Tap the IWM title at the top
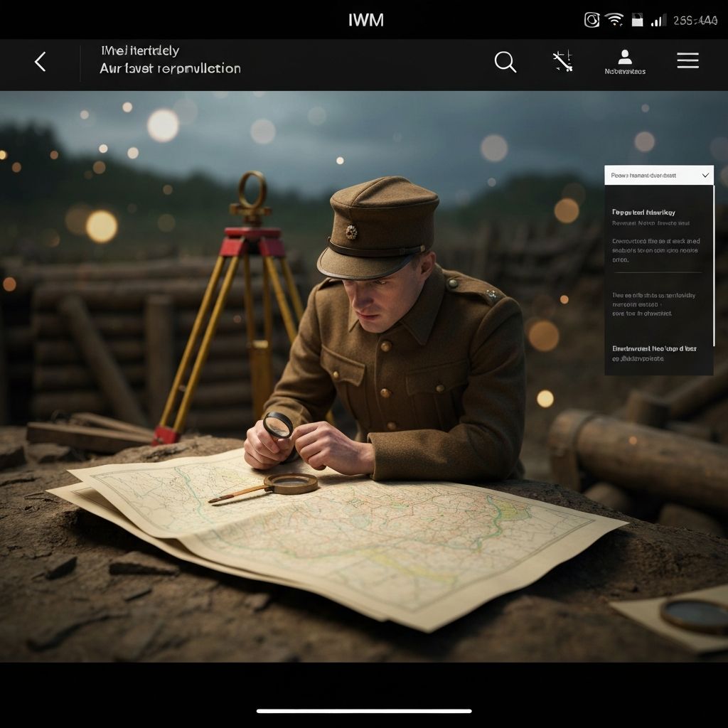The width and height of the screenshot is (728, 728). [365, 20]
